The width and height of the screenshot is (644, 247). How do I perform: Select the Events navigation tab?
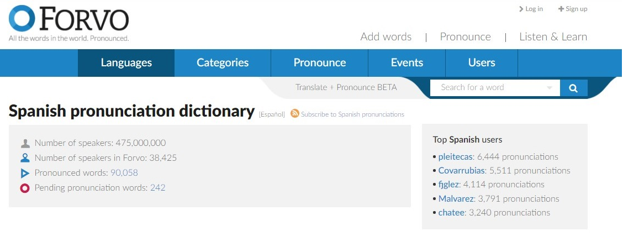point(407,63)
